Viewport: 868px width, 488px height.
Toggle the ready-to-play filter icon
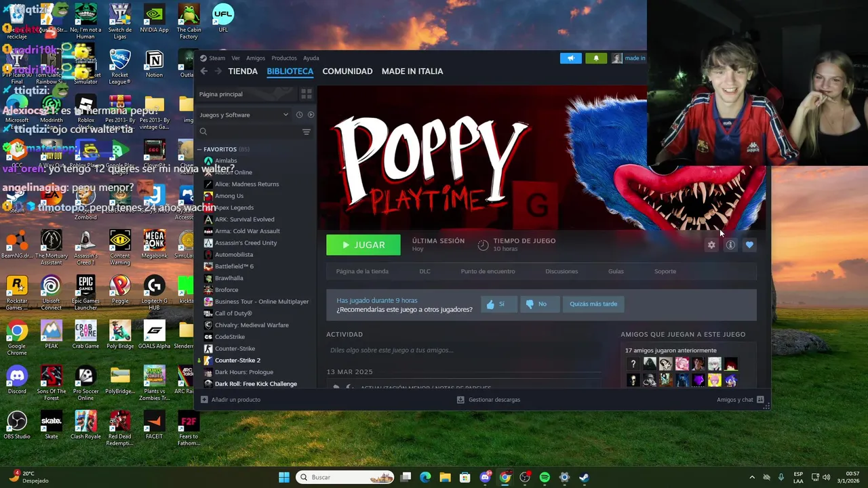(311, 115)
